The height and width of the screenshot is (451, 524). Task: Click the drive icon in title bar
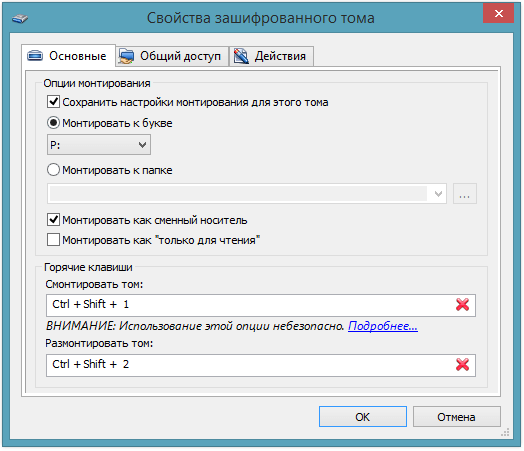pyautogui.click(x=20, y=19)
